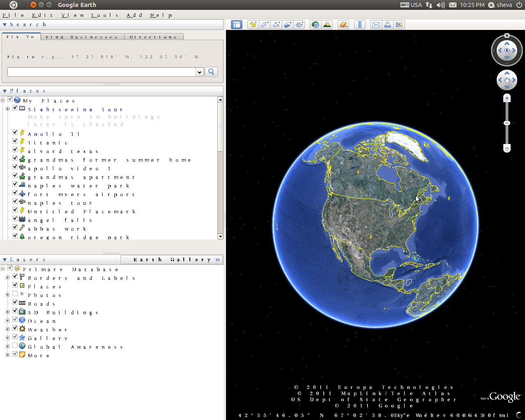Enable the Global Awareness layer checkbox

[x=15, y=345]
